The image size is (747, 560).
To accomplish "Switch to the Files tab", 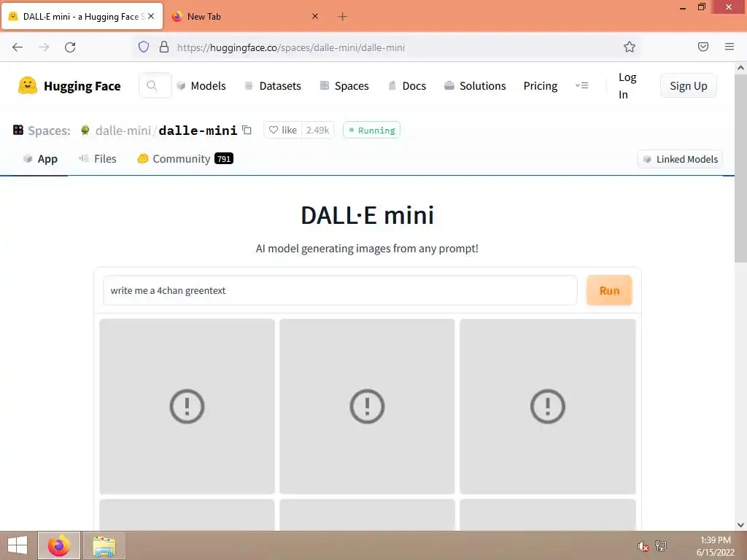I will (x=98, y=159).
